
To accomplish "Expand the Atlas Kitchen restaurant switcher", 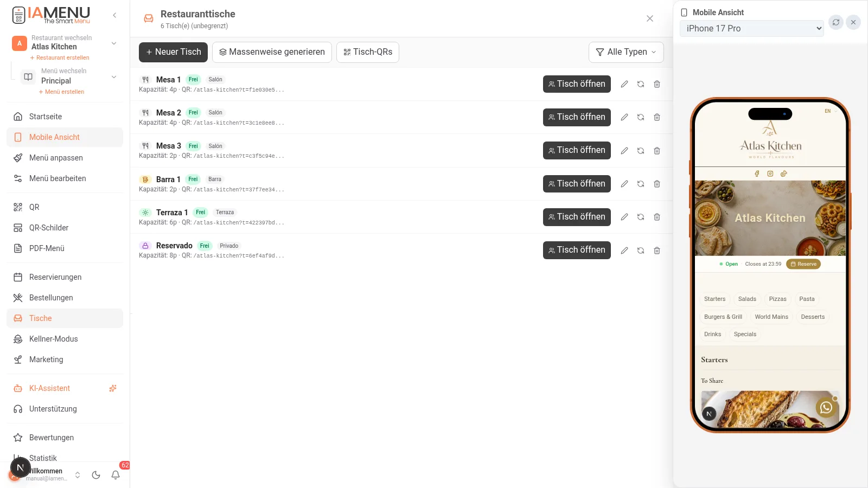I will click(x=65, y=43).
